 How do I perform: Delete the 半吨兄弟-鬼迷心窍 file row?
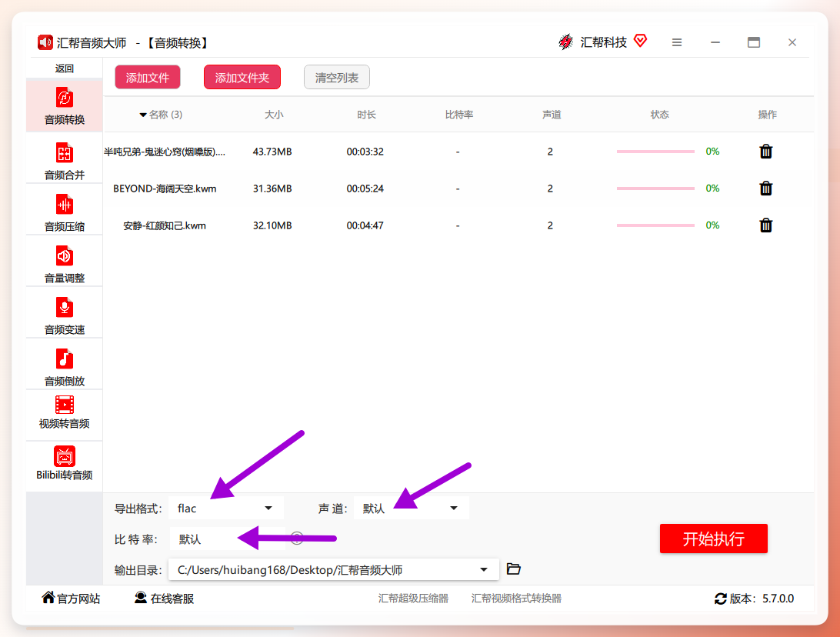(x=766, y=152)
